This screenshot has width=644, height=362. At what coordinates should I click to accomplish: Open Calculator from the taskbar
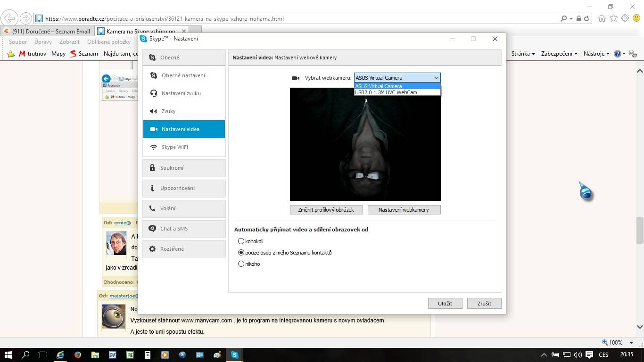[148, 354]
